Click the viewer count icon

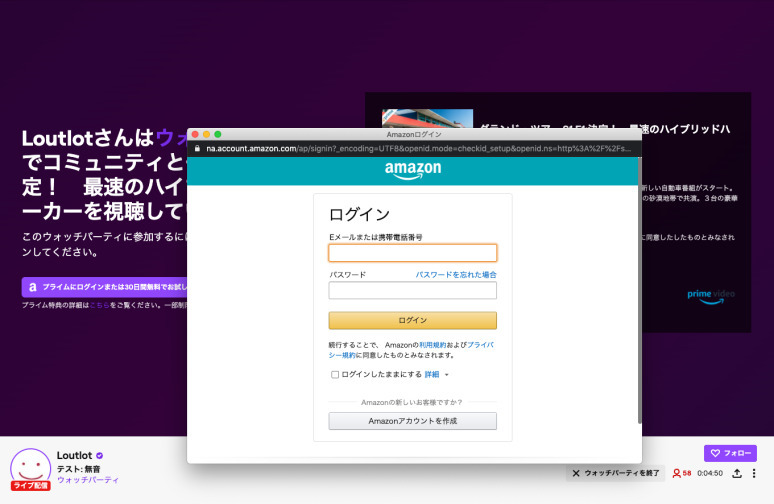(x=676, y=473)
